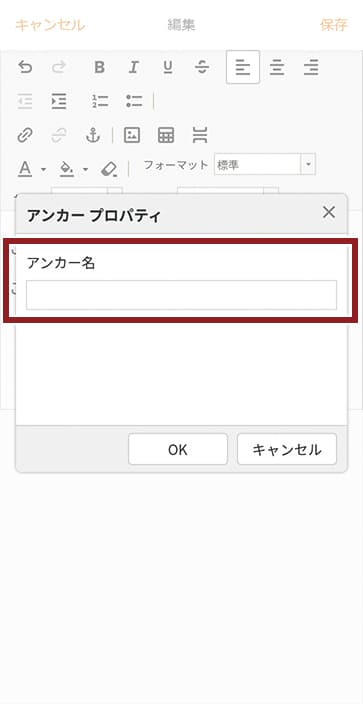Toggle bold formatting

[x=99, y=67]
